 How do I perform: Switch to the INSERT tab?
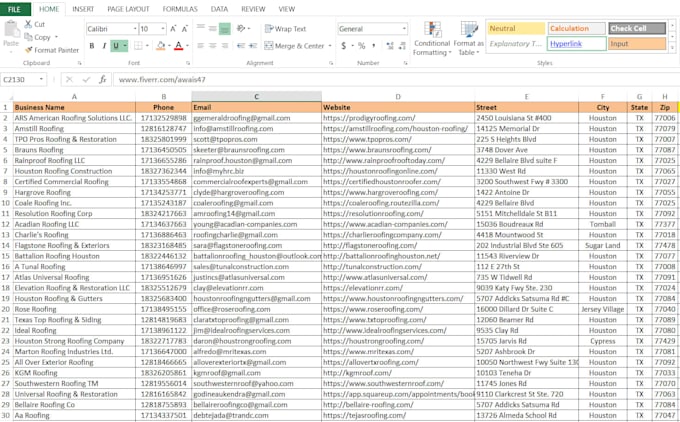[x=83, y=9]
